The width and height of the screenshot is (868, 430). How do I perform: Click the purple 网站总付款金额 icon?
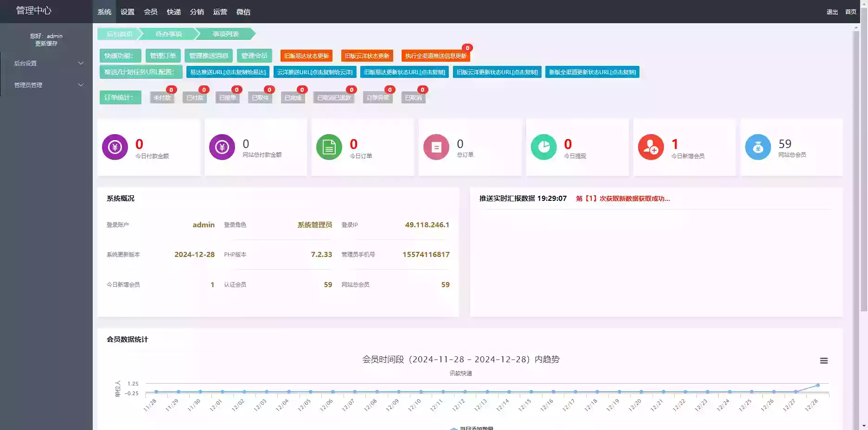[222, 147]
